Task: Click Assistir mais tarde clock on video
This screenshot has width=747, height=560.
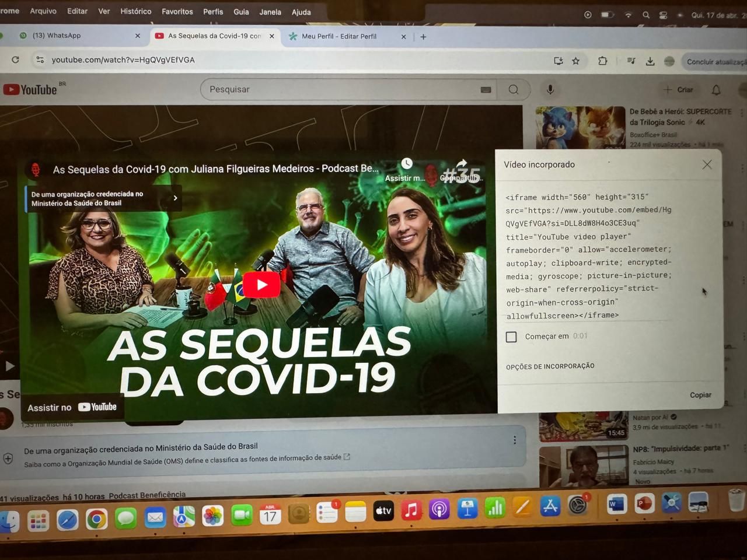Action: click(x=407, y=164)
